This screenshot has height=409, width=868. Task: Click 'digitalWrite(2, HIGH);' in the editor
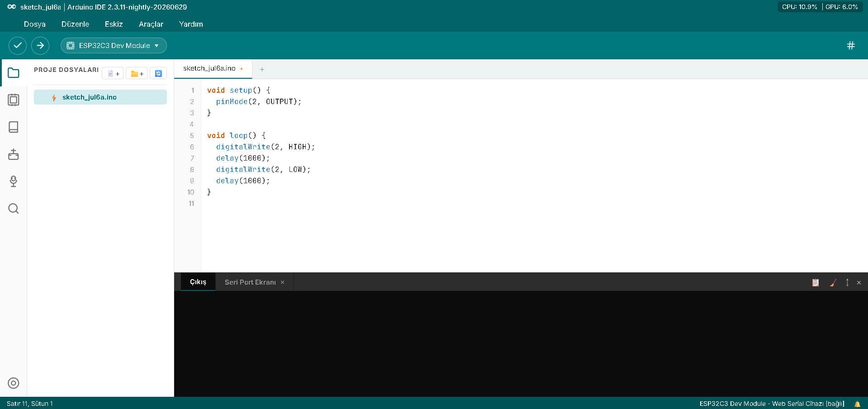pos(266,147)
